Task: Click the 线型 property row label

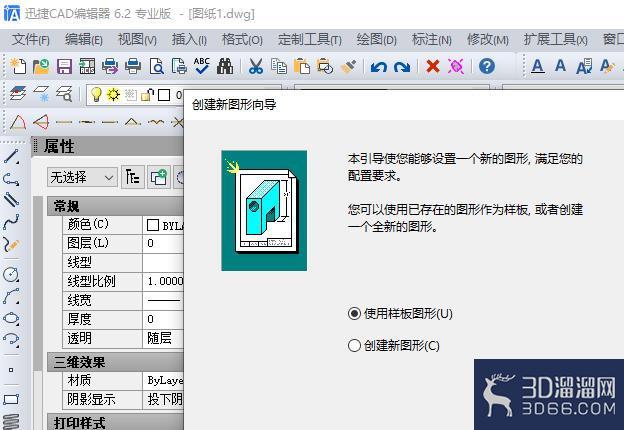Action: pos(80,263)
